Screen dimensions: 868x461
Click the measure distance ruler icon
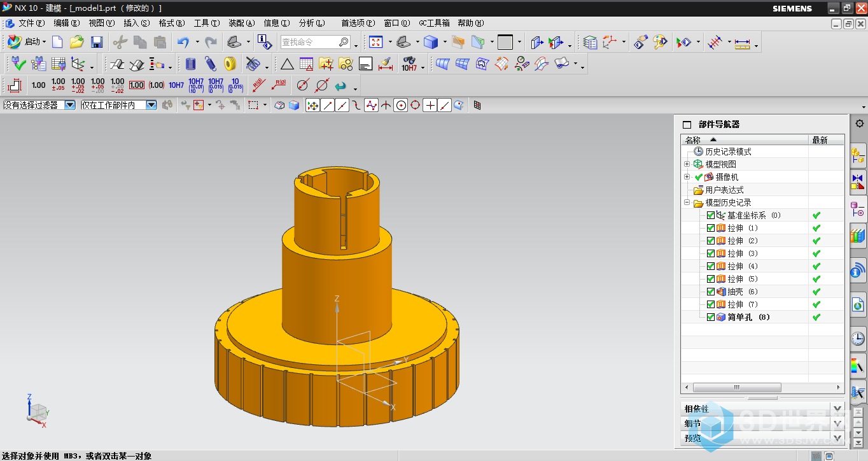(742, 43)
